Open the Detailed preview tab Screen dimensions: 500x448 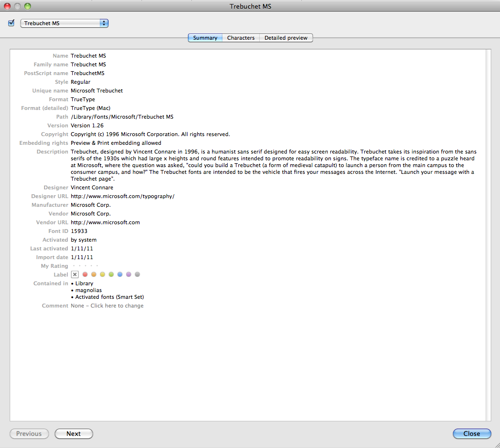[286, 38]
